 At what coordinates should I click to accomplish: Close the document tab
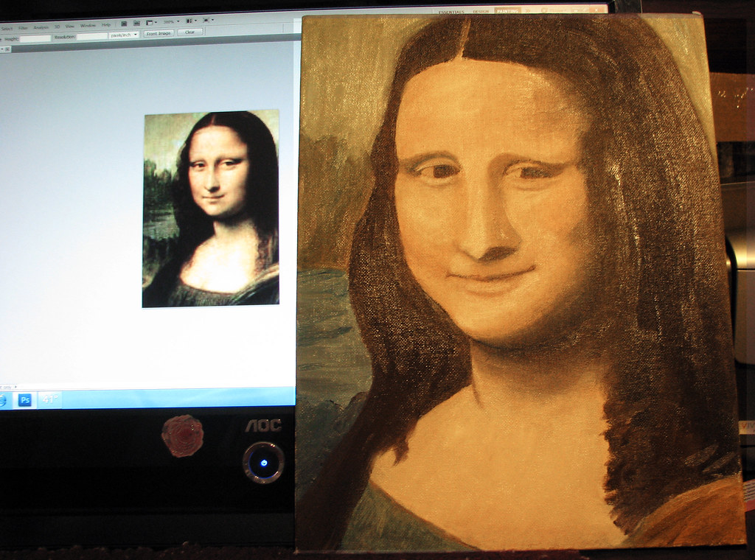coord(8,49)
